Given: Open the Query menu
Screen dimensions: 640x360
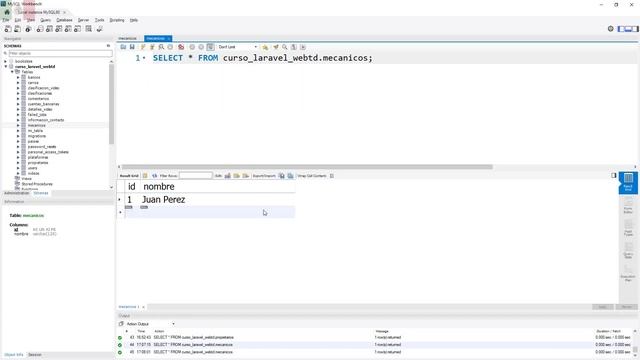Looking at the screenshot, I should pos(45,20).
